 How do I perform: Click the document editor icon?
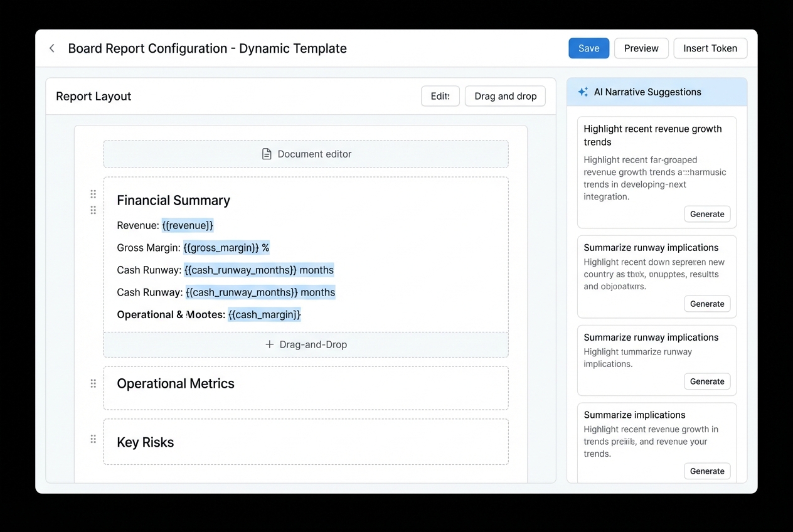pos(267,153)
